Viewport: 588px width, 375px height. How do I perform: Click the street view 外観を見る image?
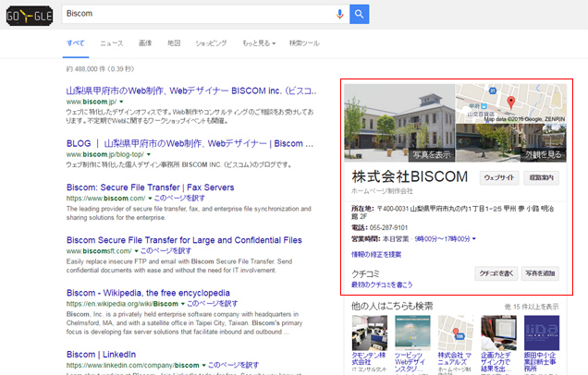pos(510,143)
